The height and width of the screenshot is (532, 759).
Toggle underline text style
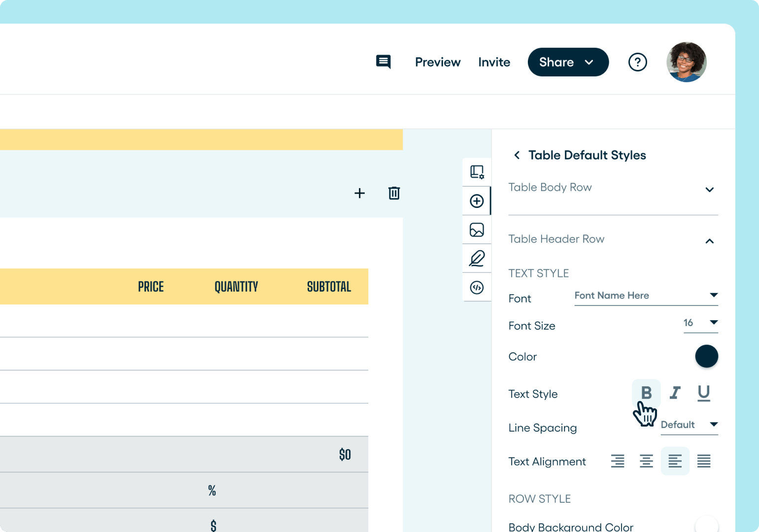click(703, 393)
